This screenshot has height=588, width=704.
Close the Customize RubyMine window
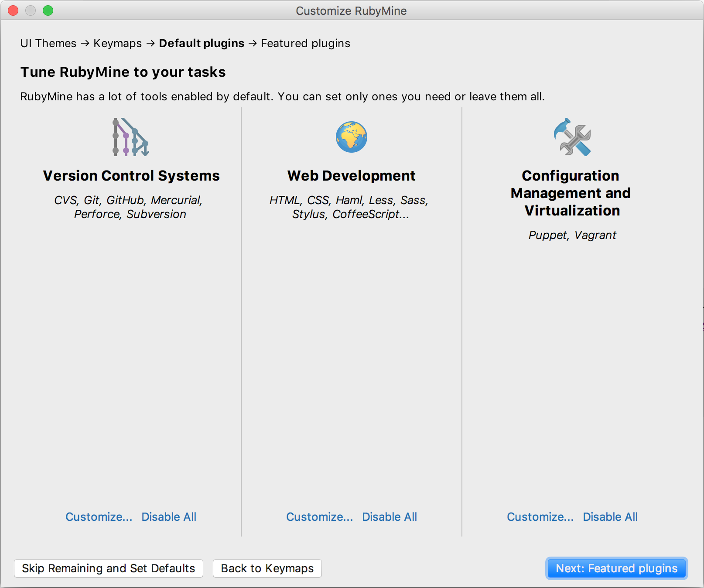coord(13,10)
